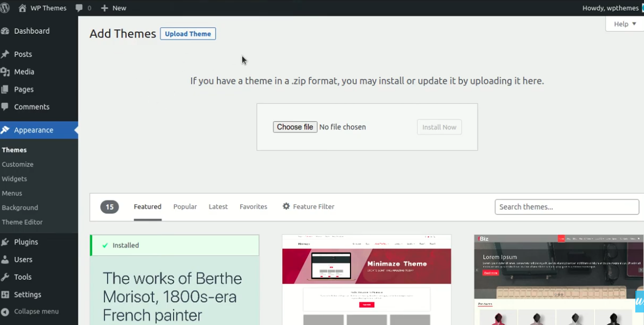Go to Posts in the sidebar
Image resolution: width=644 pixels, height=325 pixels.
pos(23,54)
